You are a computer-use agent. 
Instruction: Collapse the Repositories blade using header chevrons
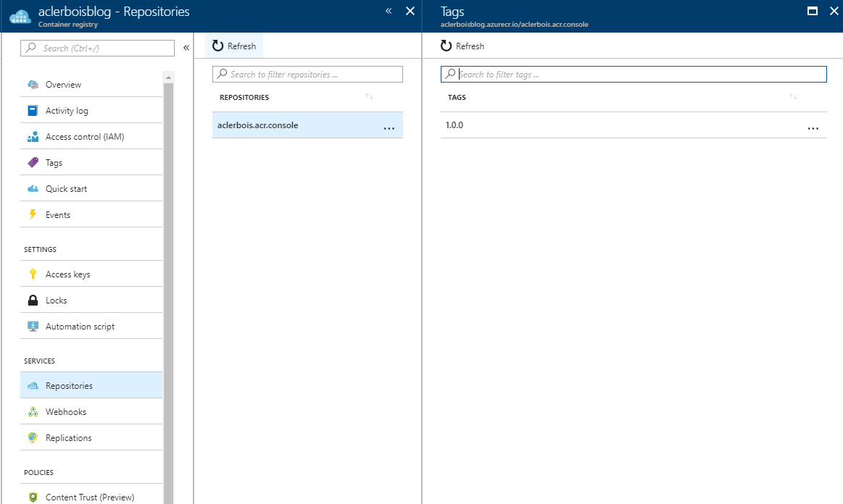point(389,11)
